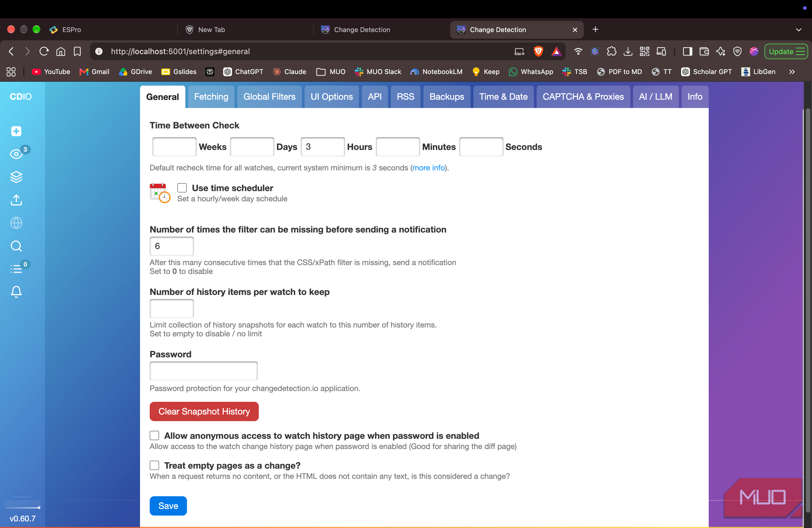Click the Clear Snapshot History button
The image size is (812, 528).
tap(204, 411)
